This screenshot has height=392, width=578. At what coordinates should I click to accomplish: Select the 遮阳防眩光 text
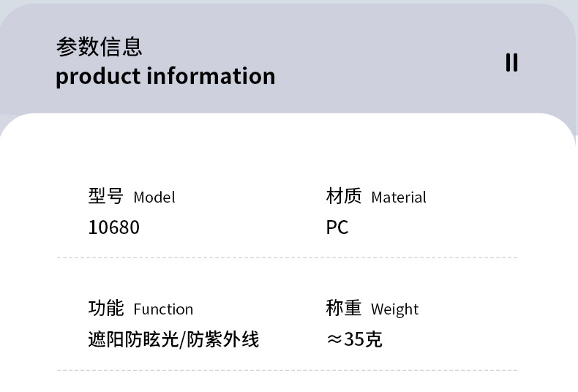click(134, 339)
